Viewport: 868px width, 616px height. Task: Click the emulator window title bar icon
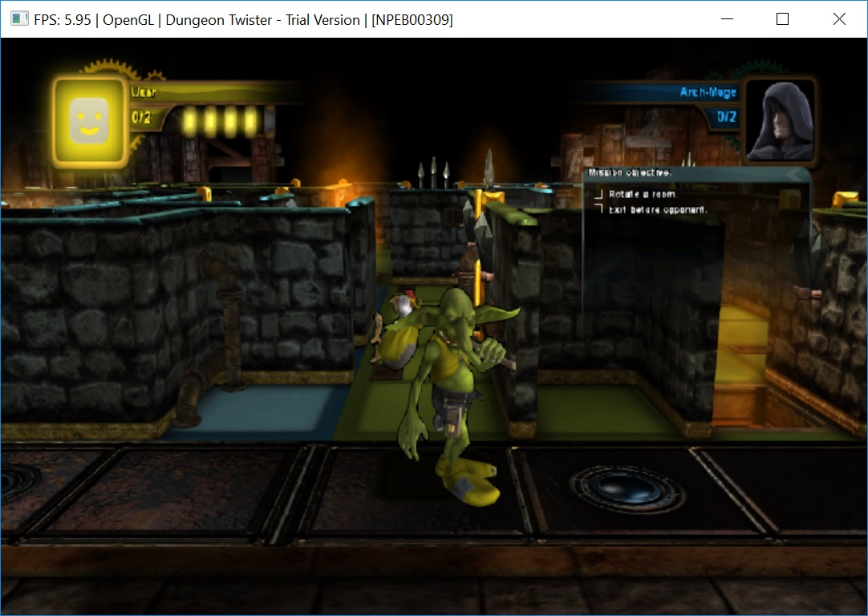pyautogui.click(x=19, y=18)
